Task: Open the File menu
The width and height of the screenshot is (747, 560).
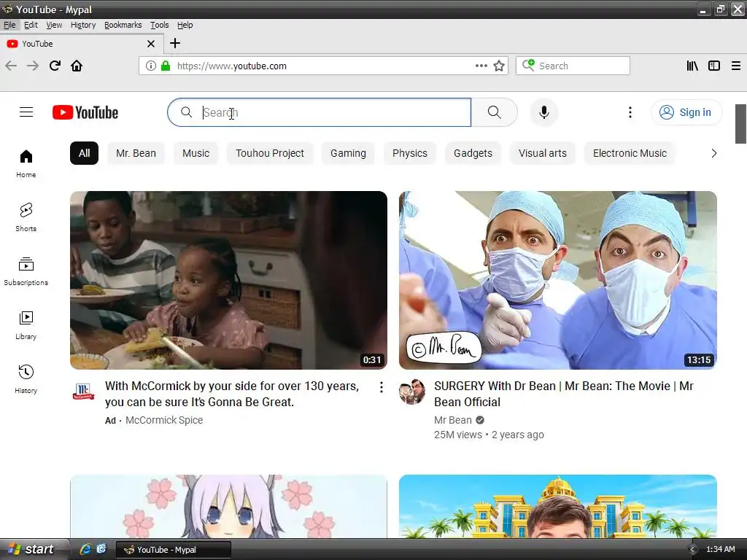Action: pos(9,25)
